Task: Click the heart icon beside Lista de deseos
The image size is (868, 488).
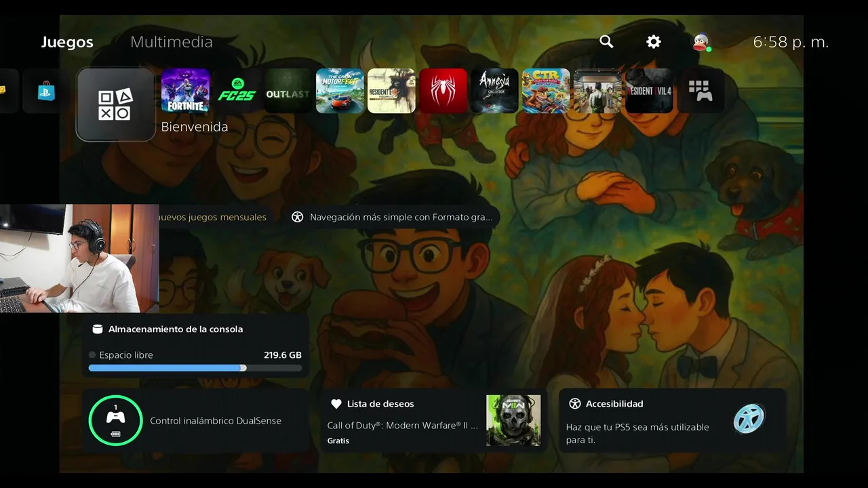Action: click(x=336, y=404)
